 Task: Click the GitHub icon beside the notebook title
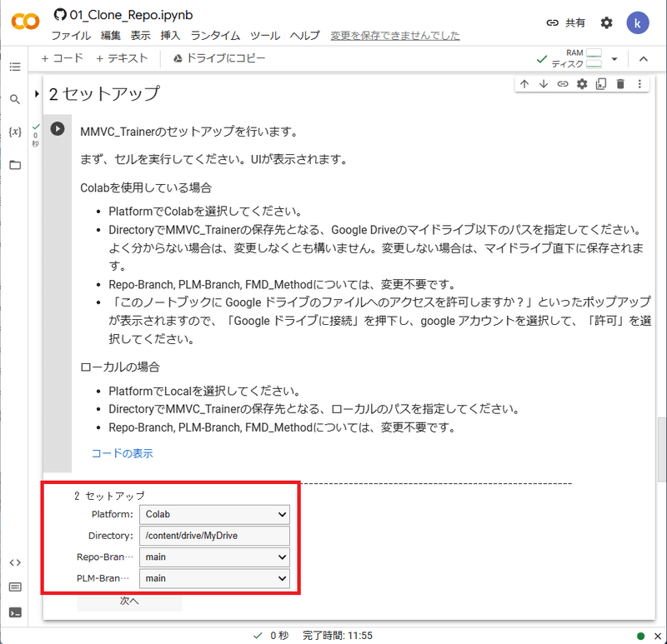click(60, 15)
